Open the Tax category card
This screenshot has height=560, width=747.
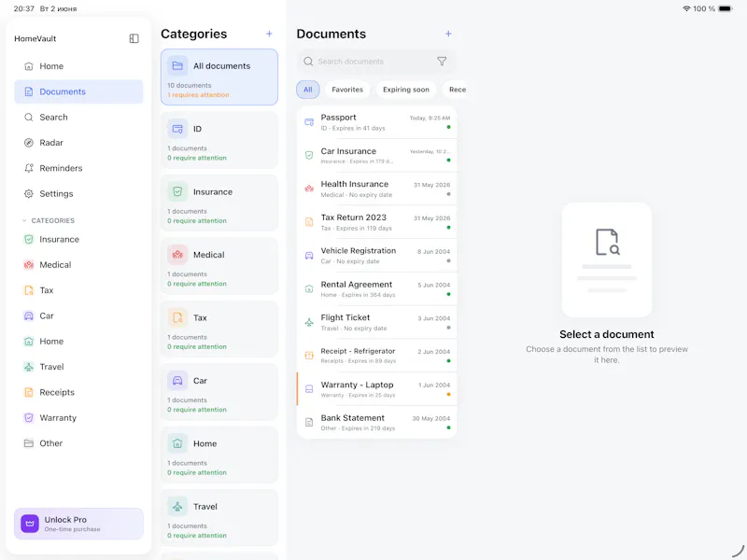pyautogui.click(x=219, y=329)
